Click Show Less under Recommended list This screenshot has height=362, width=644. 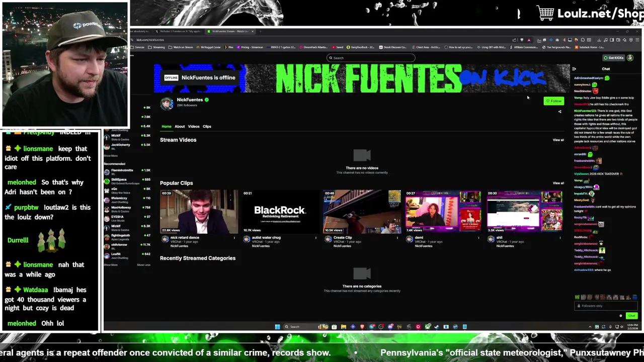click(x=144, y=265)
